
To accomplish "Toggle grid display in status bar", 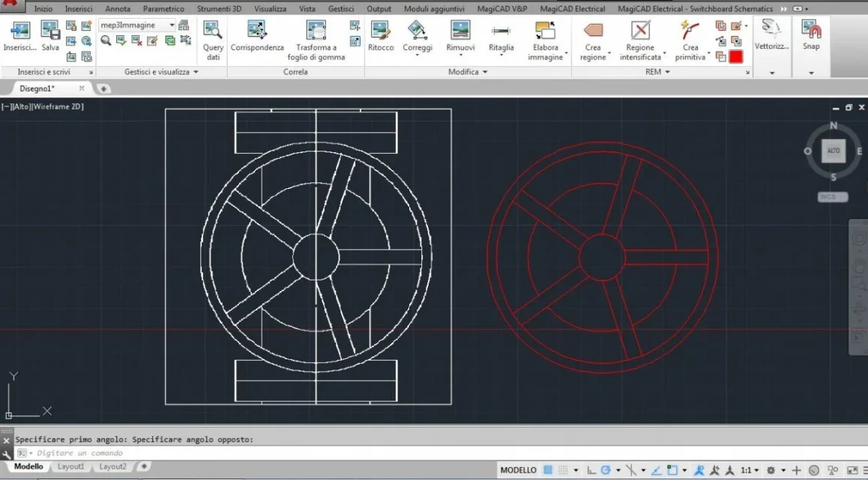I will [x=548, y=470].
